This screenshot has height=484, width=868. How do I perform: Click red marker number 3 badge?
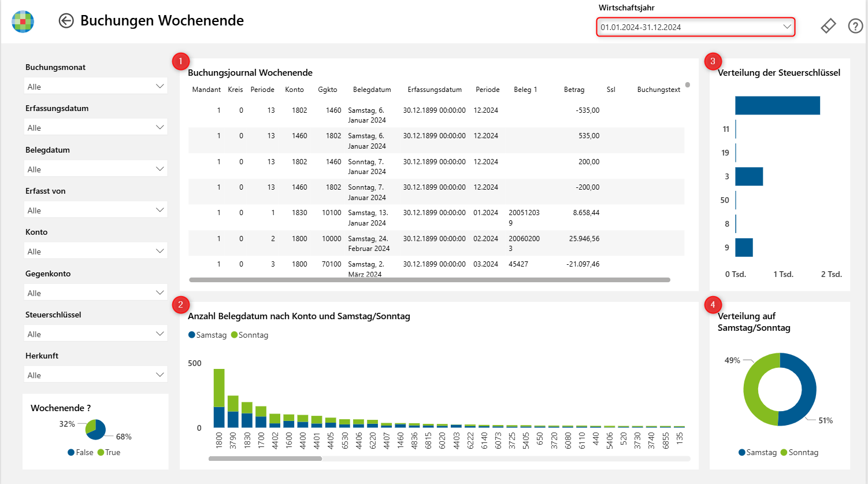(x=713, y=61)
